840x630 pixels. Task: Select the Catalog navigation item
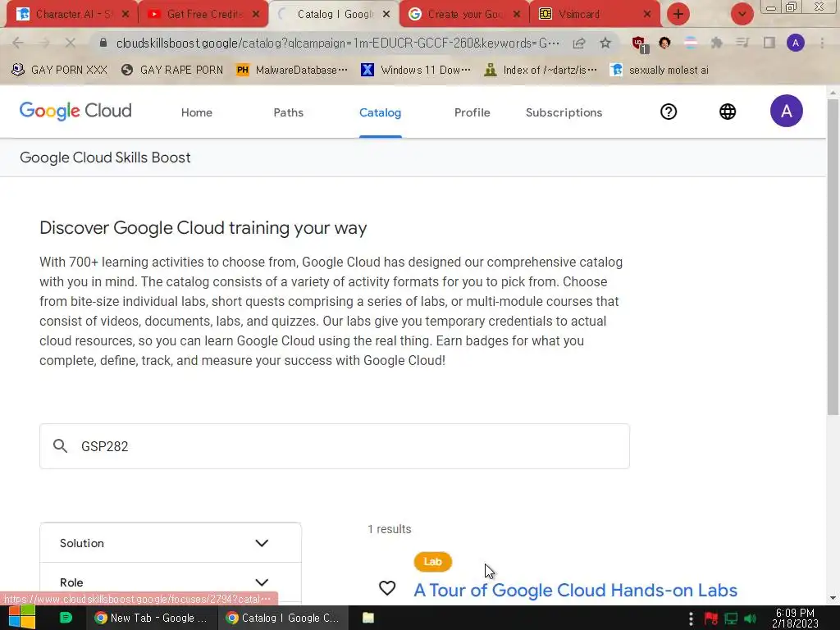[x=380, y=112]
